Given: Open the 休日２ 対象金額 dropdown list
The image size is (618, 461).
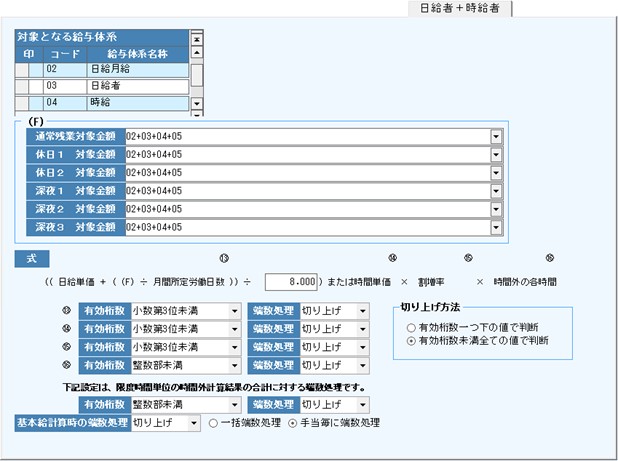Looking at the screenshot, I should coord(496,173).
